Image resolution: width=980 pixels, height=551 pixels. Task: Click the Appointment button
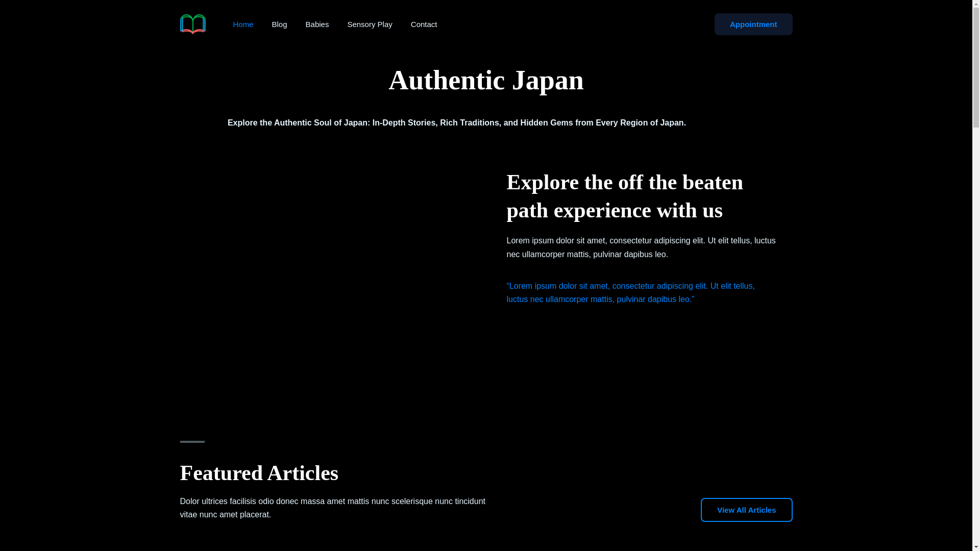753,24
